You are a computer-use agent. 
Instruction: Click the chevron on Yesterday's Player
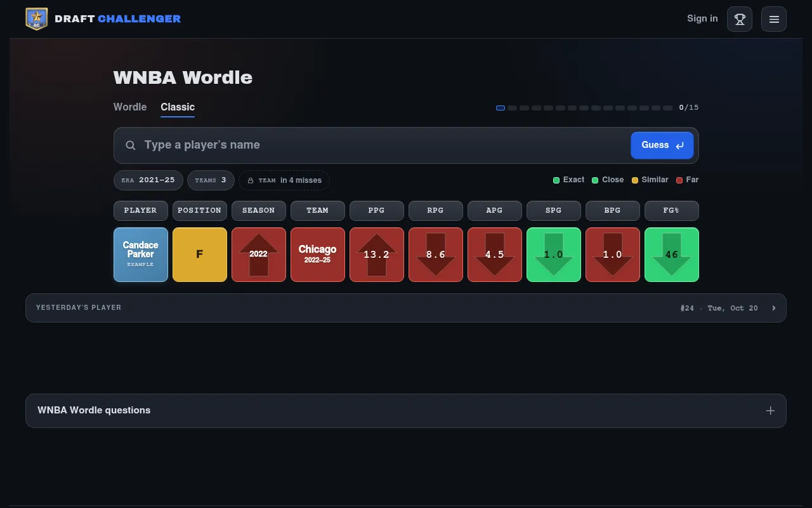(x=774, y=308)
